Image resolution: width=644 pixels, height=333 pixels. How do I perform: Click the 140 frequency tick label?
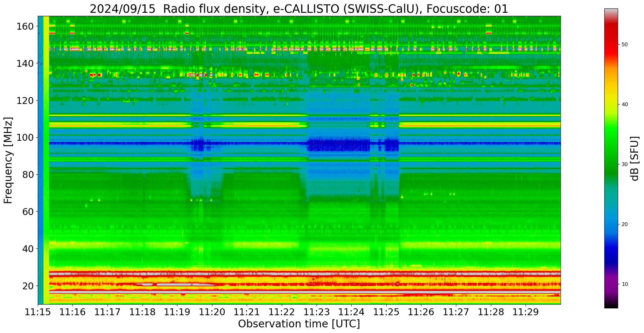coord(25,63)
